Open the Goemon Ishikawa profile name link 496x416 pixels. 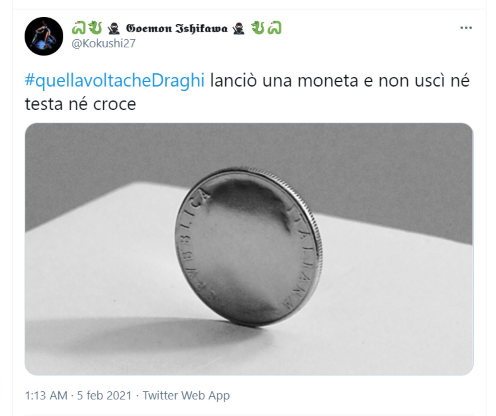point(177,29)
